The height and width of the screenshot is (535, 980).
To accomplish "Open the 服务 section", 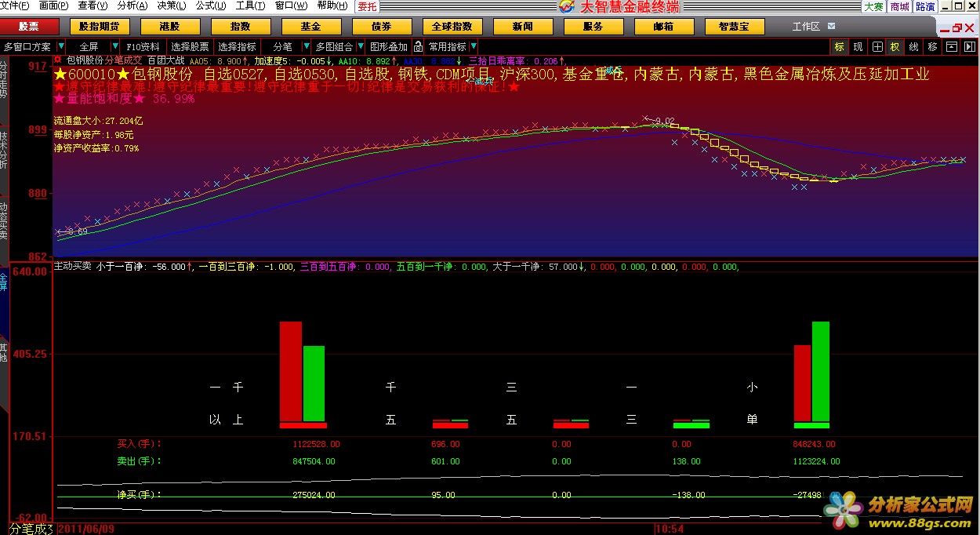I will (593, 26).
